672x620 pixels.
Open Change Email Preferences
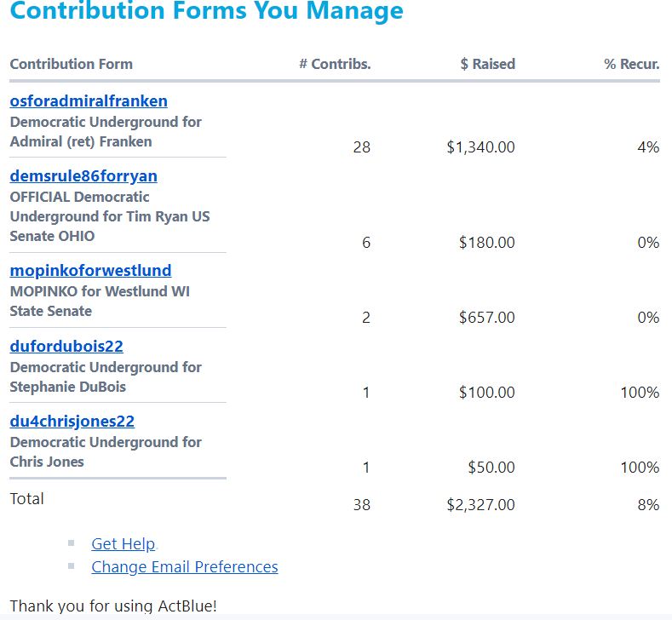(185, 567)
